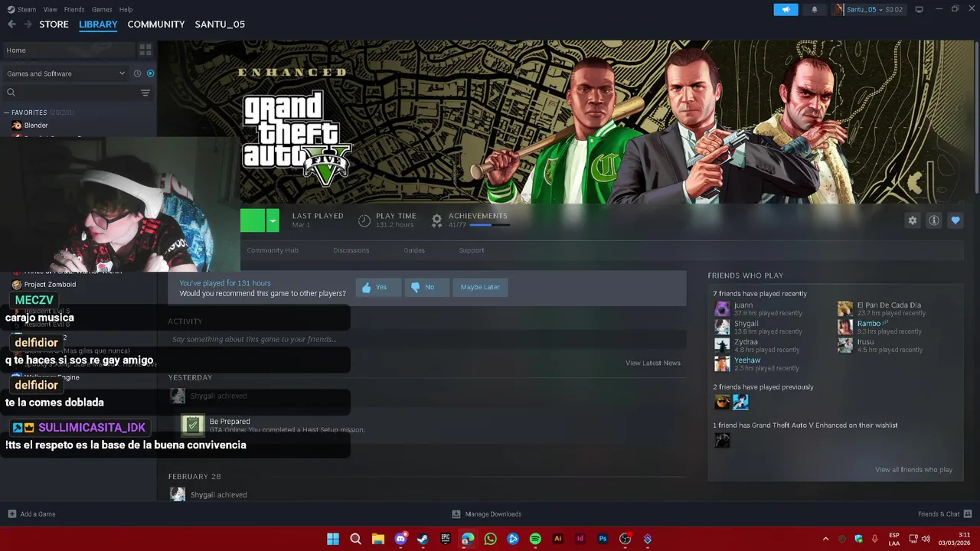Open the SANTU_05 profile tab
Viewport: 980px width, 551px height.
pyautogui.click(x=220, y=24)
